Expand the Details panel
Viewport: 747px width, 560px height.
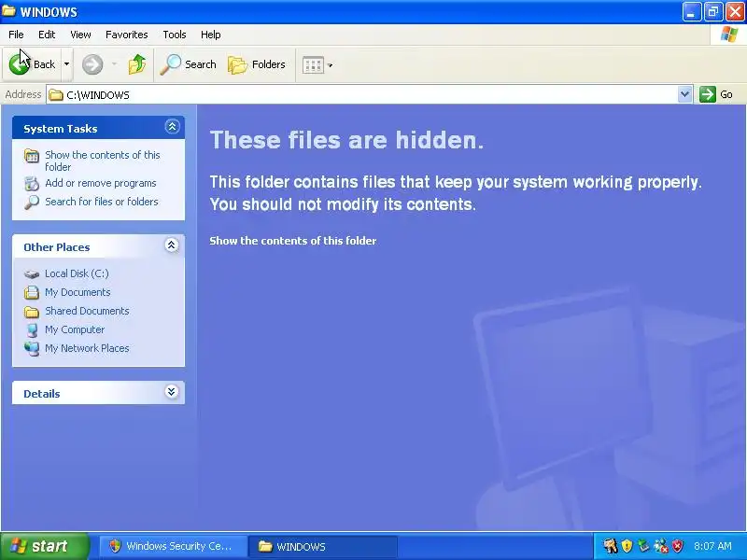(x=172, y=392)
